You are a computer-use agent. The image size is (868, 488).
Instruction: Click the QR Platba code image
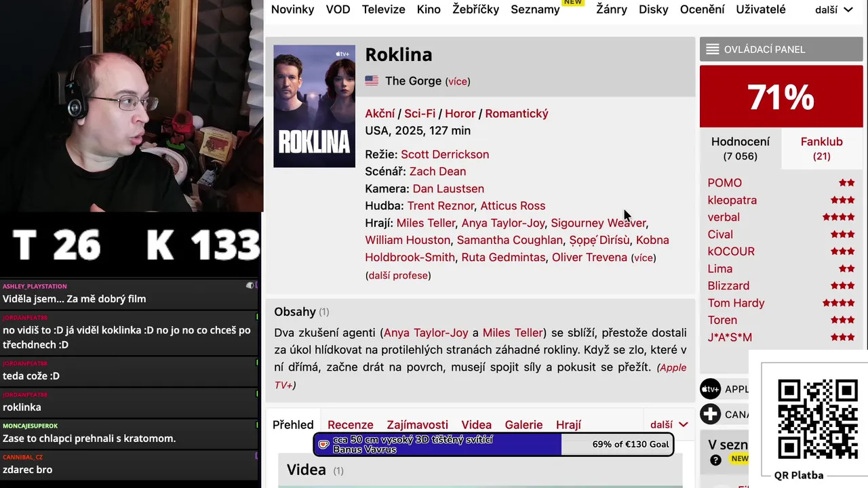pos(817,420)
